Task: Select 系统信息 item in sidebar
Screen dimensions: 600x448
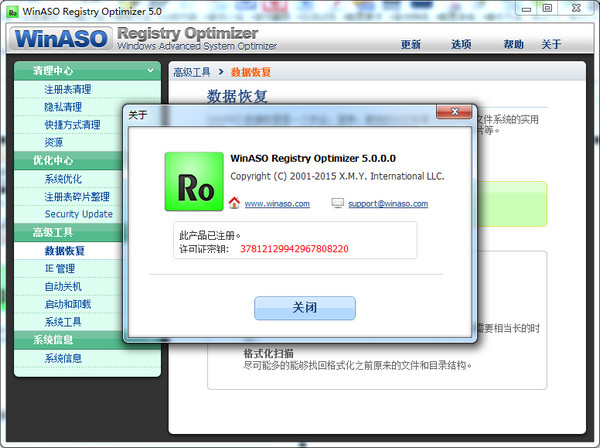Action: [63, 358]
